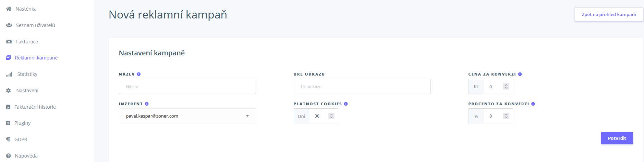Click stepper arrows on Cena za konverzi

[506, 87]
